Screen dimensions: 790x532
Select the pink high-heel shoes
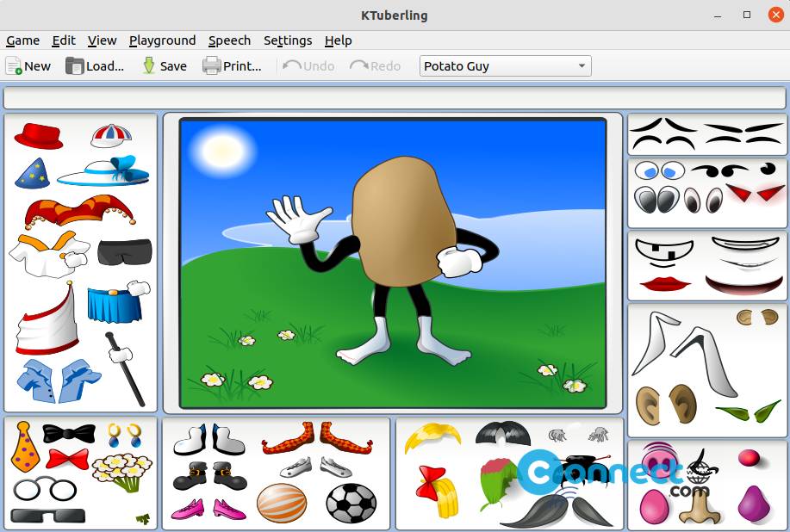tap(208, 510)
